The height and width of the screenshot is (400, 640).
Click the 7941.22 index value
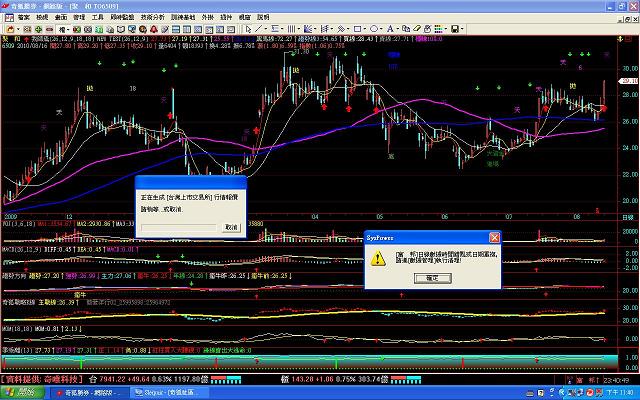tap(112, 379)
